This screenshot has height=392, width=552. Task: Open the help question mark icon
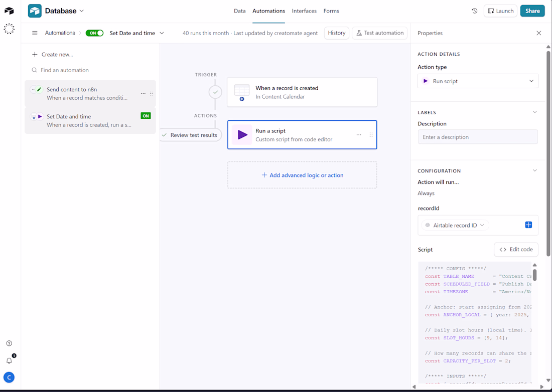coord(9,343)
